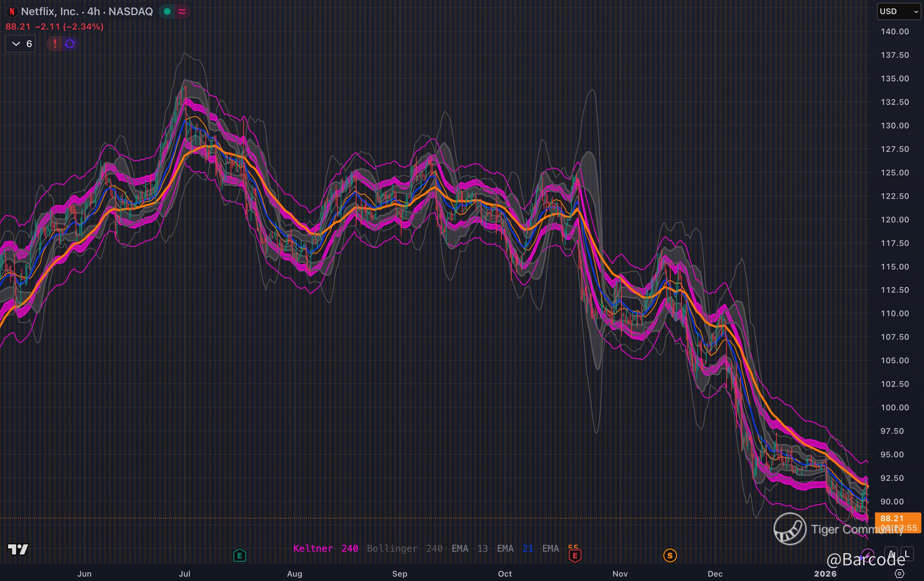The height and width of the screenshot is (581, 924).
Task: Click the 4h interval label in title
Action: (93, 11)
